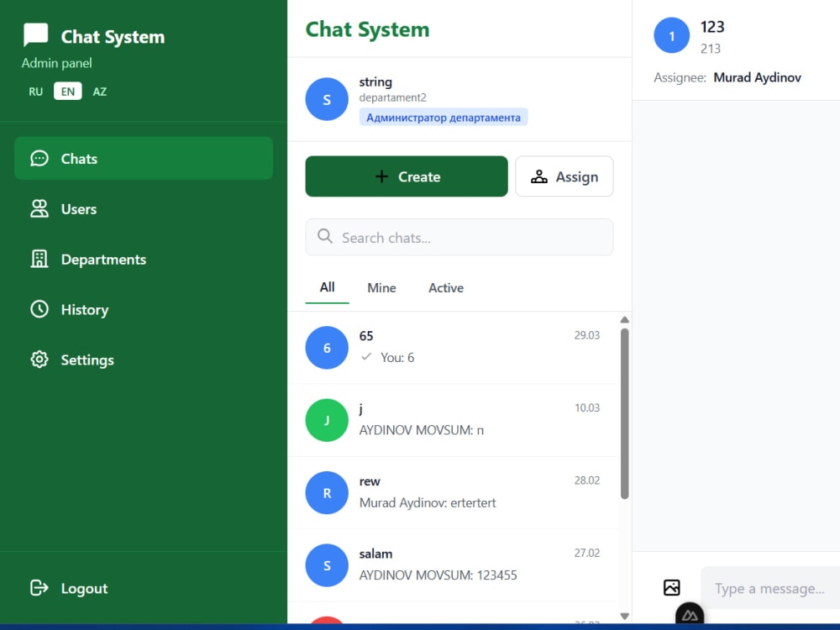This screenshot has height=630, width=840.
Task: Switch language to AZ
Action: pyautogui.click(x=100, y=92)
